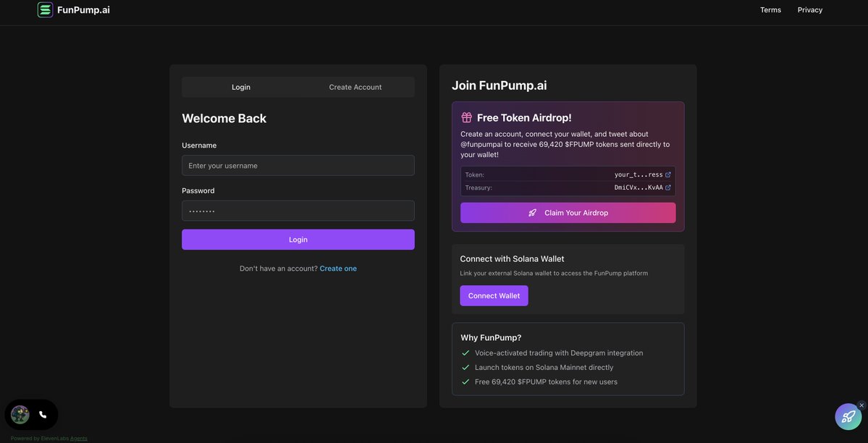Click the voice agent avatar icon
The width and height of the screenshot is (868, 443).
[20, 415]
